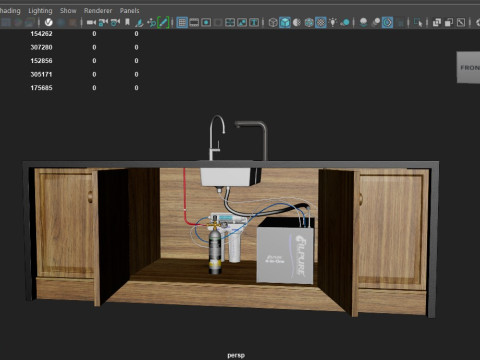Open the camera Bookmarks icon
The height and width of the screenshot is (360, 480).
[127, 22]
